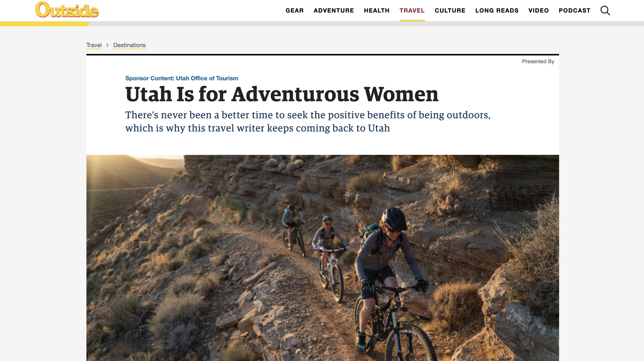Click the Utah Is for Adventurous Women headline
This screenshot has width=644, height=361.
(x=282, y=94)
